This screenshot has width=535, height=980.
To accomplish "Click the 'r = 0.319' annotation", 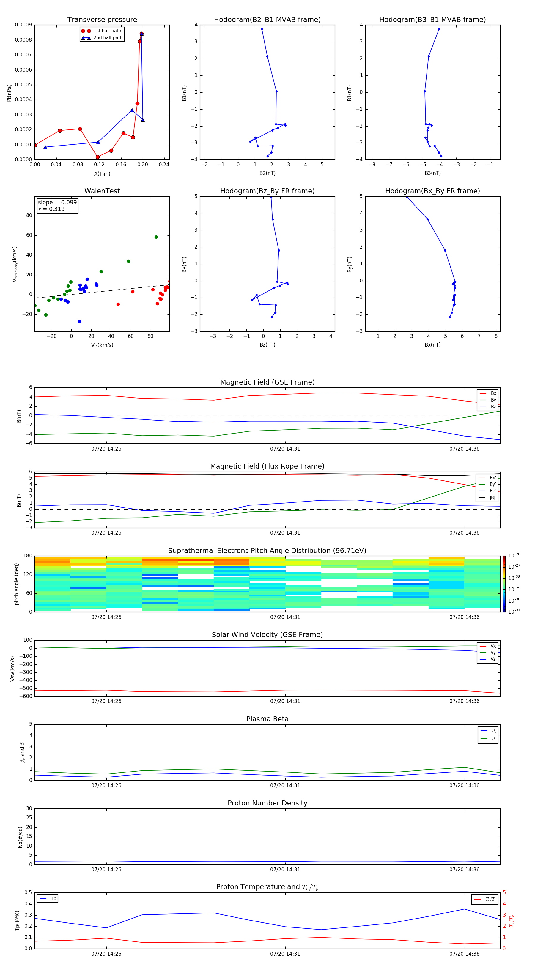I will tap(51, 209).
